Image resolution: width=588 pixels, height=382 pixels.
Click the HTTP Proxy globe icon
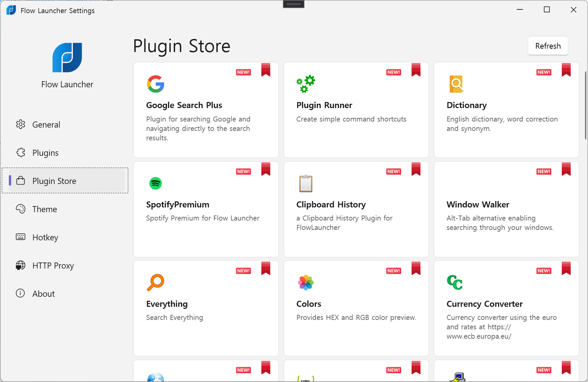[20, 265]
